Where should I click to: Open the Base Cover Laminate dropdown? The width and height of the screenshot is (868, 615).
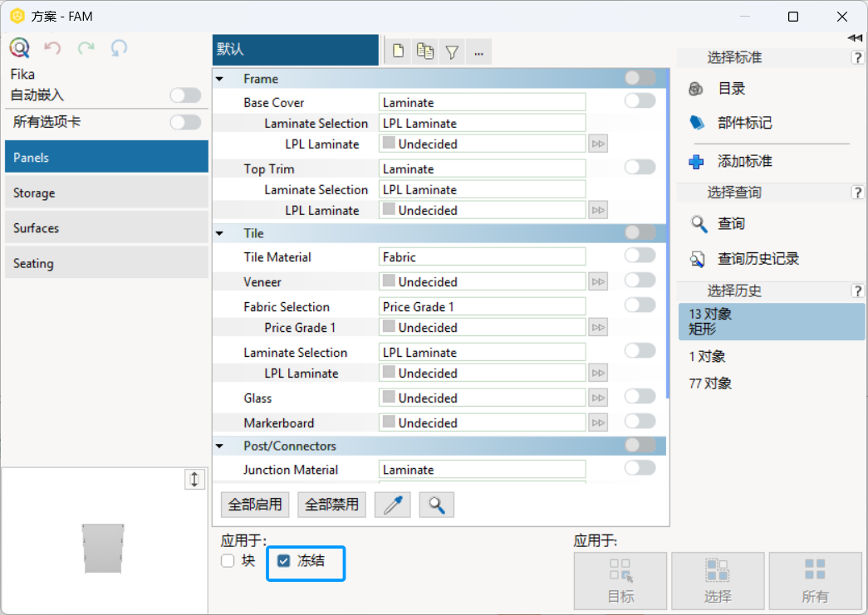pyautogui.click(x=482, y=102)
